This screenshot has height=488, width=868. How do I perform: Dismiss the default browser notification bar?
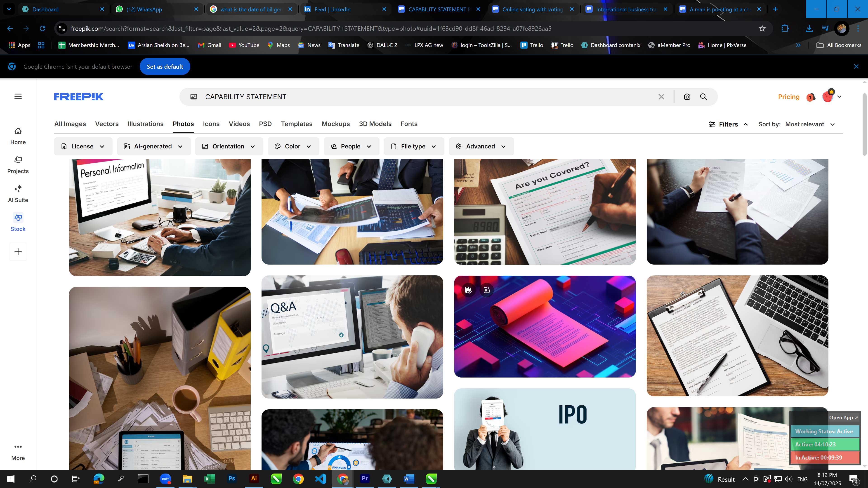pos(856,67)
